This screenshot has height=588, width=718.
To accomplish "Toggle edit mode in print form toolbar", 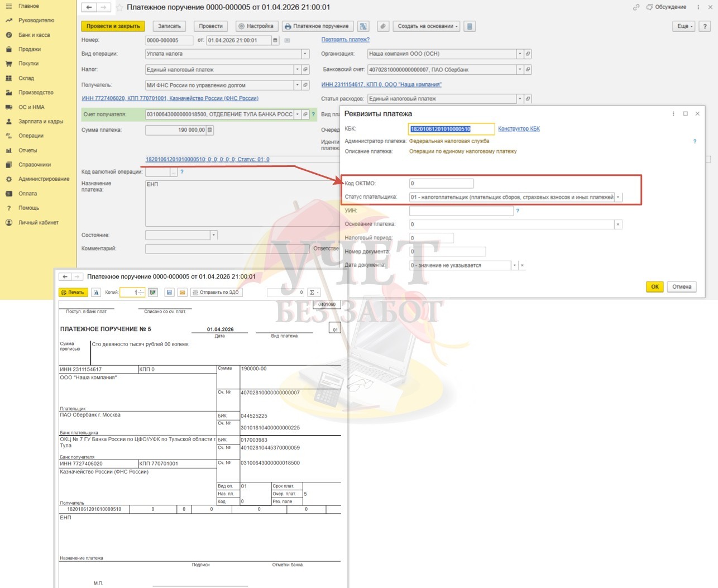I will point(153,293).
